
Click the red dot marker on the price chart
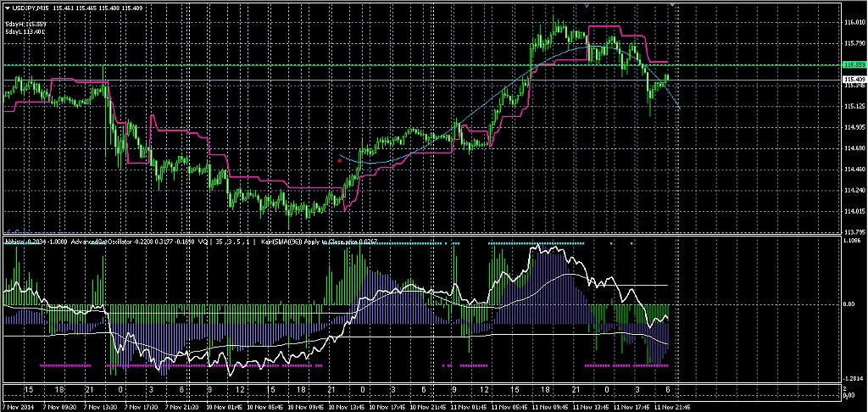[x=339, y=160]
